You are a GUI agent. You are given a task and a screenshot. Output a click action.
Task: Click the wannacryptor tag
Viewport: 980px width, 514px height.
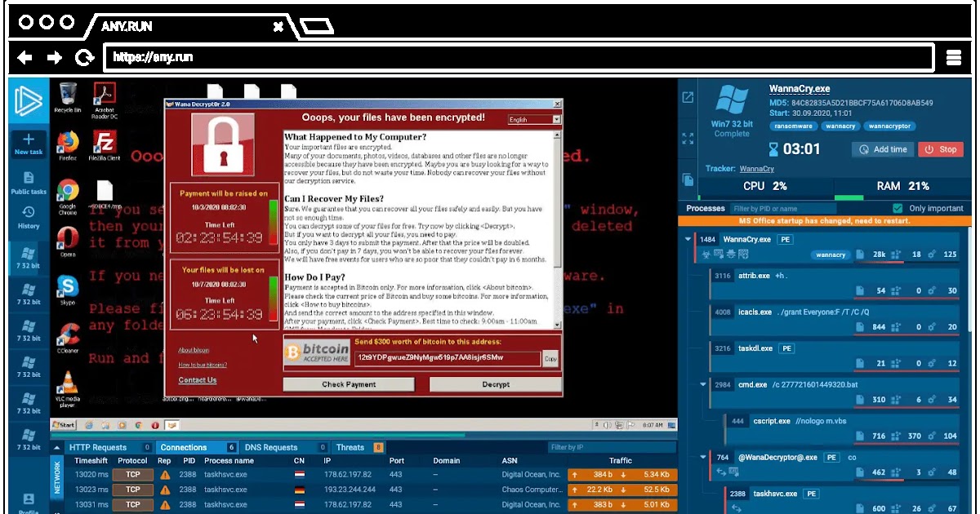890,126
